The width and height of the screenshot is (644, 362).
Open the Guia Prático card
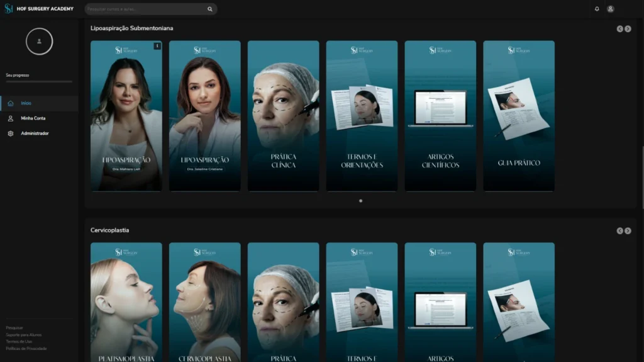click(x=519, y=116)
